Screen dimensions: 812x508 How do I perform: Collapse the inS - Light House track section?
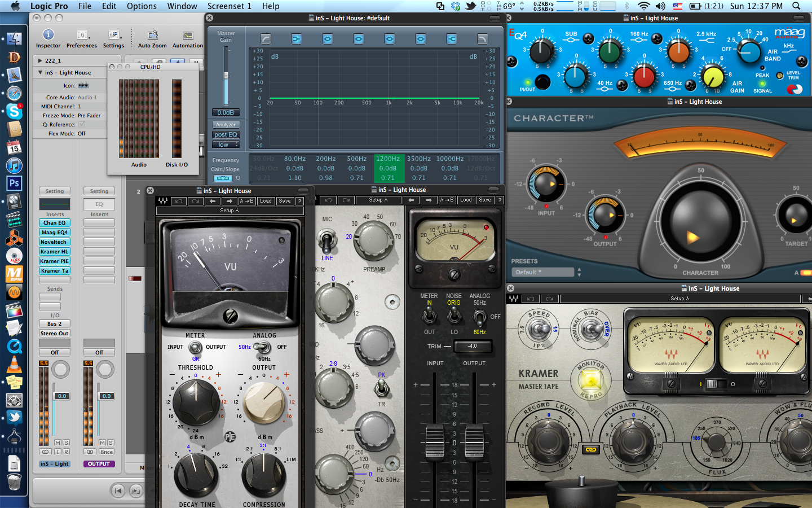pyautogui.click(x=40, y=72)
